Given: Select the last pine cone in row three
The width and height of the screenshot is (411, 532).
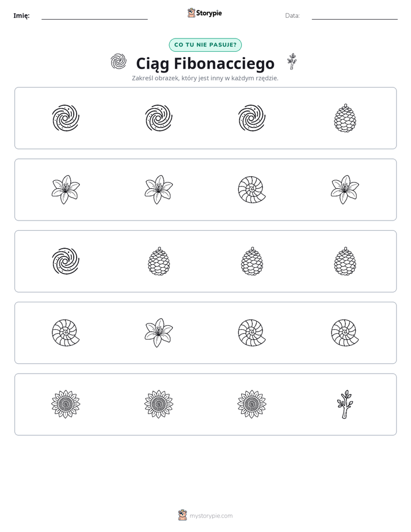Looking at the screenshot, I should [345, 261].
